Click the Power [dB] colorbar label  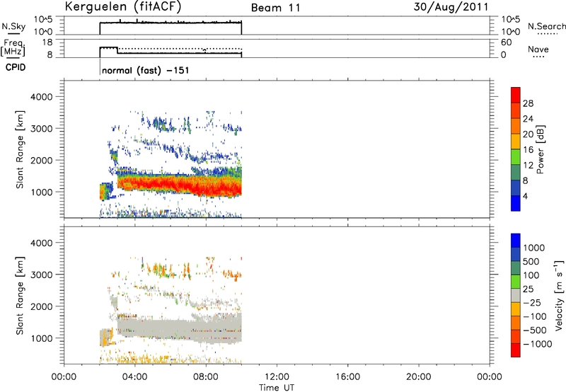[x=541, y=150]
